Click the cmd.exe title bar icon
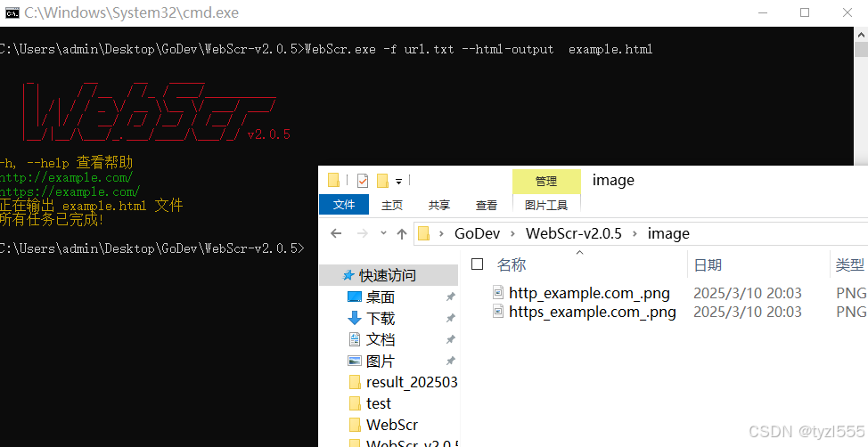Image resolution: width=868 pixels, height=447 pixels. tap(12, 12)
